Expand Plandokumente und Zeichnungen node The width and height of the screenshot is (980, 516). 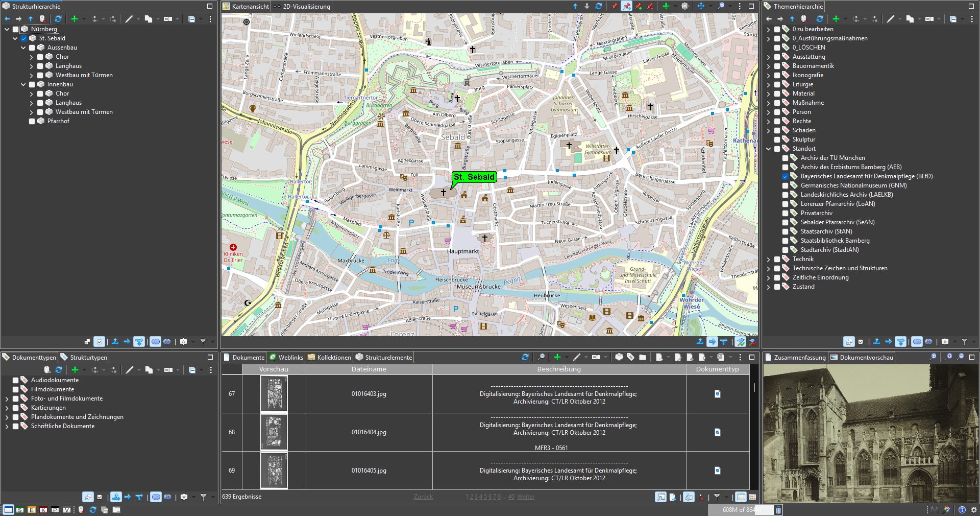point(7,417)
